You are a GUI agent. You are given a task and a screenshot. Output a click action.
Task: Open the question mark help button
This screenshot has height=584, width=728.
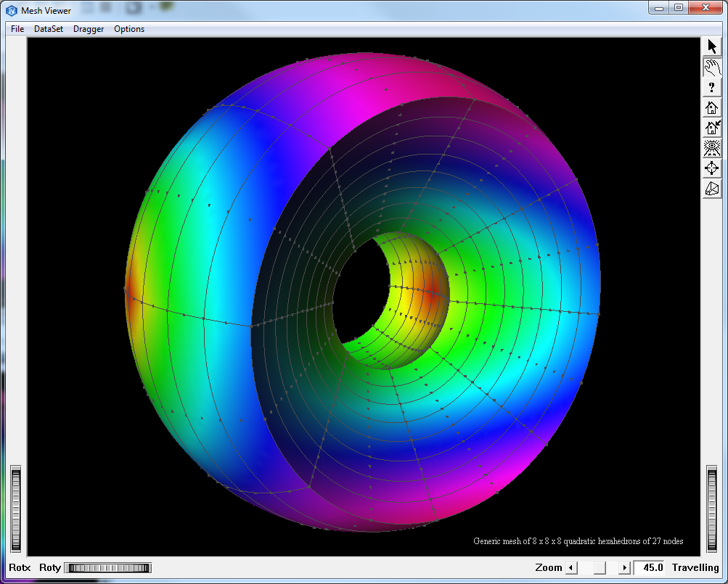(712, 87)
